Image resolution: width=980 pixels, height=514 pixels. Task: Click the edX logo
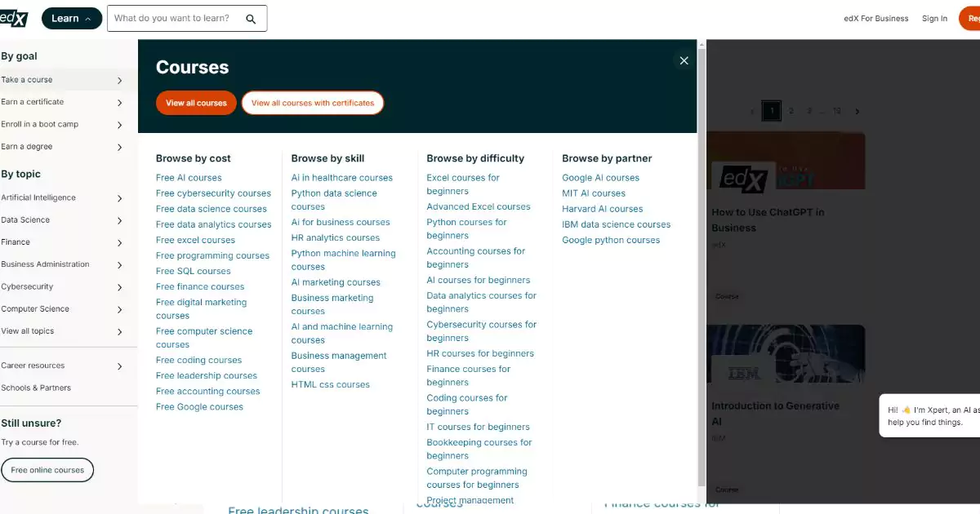[x=14, y=18]
